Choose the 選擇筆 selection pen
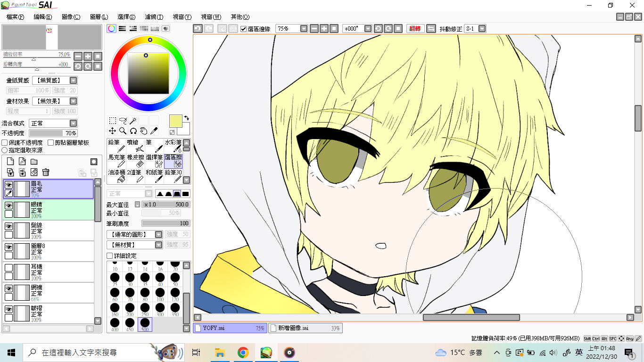644x362 pixels. click(x=154, y=161)
